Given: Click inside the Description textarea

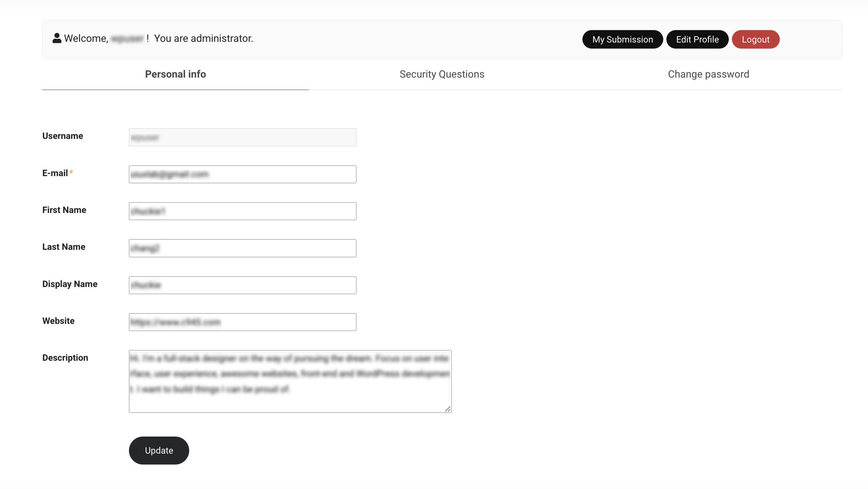Looking at the screenshot, I should click(x=290, y=381).
